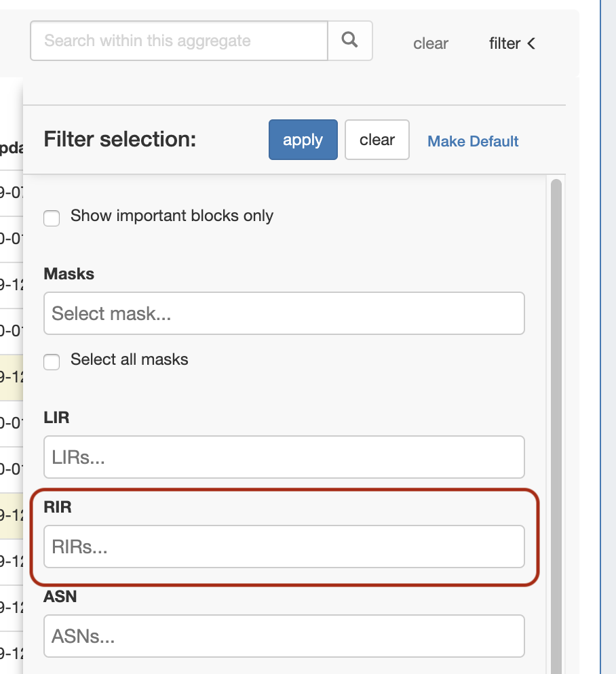This screenshot has width=616, height=674.
Task: Click the white clear button in Filter selection
Action: point(377,140)
